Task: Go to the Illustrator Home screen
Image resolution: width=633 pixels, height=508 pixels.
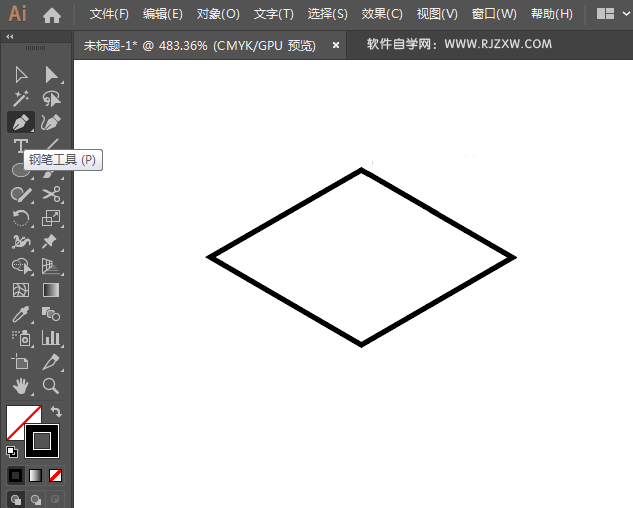Action: (52, 15)
